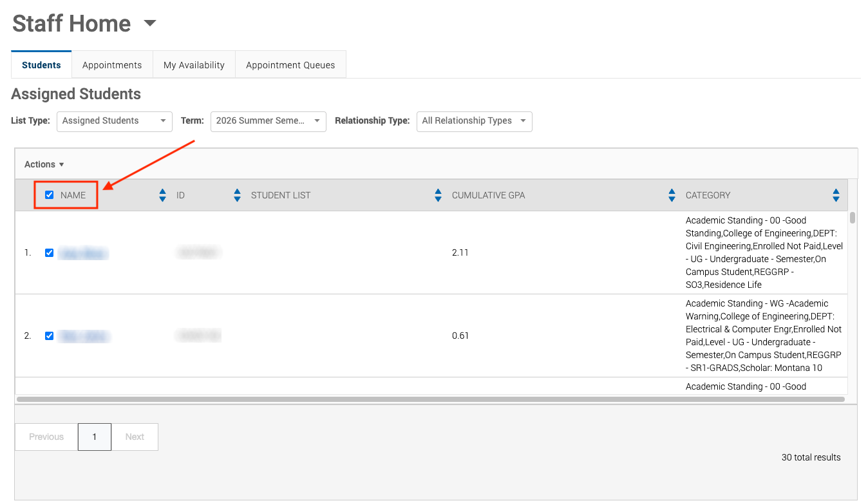The width and height of the screenshot is (868, 503).
Task: Expand the List Type dropdown
Action: (115, 121)
